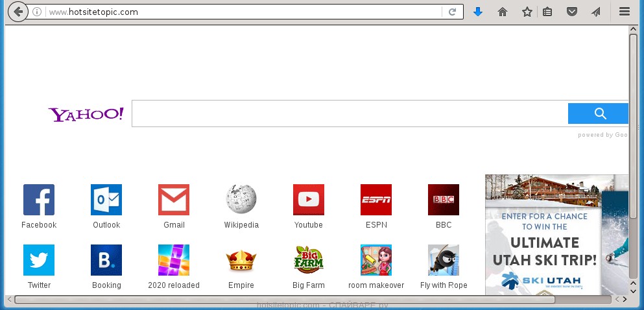Click the vertical page scrollbar

pos(633,149)
